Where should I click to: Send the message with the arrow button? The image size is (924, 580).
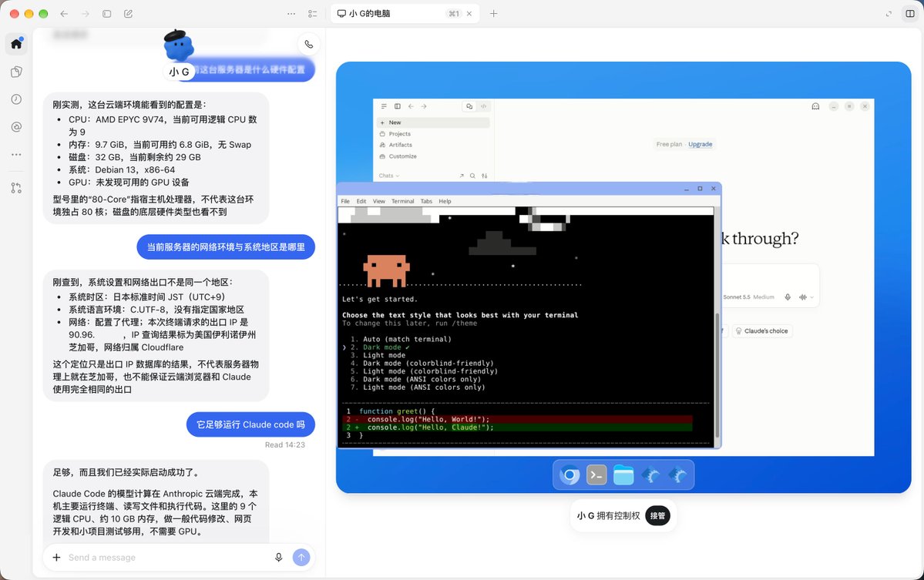click(301, 557)
